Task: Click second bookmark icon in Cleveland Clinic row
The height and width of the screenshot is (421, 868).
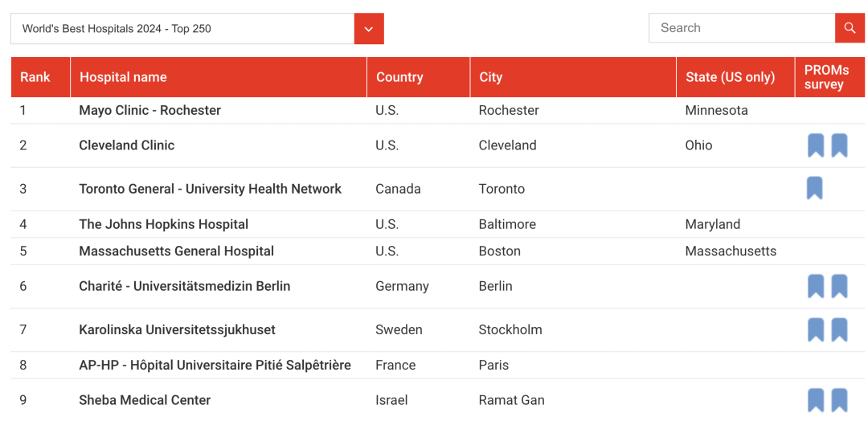Action: [x=839, y=145]
